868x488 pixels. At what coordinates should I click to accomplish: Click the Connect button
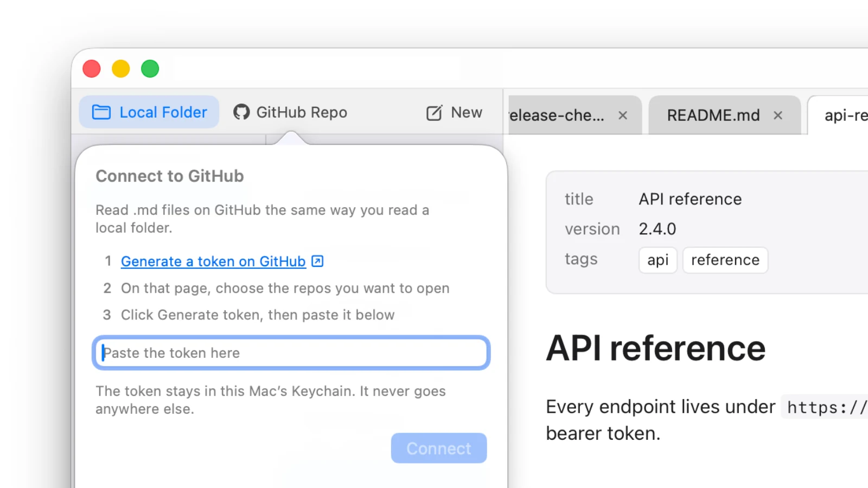(x=439, y=448)
